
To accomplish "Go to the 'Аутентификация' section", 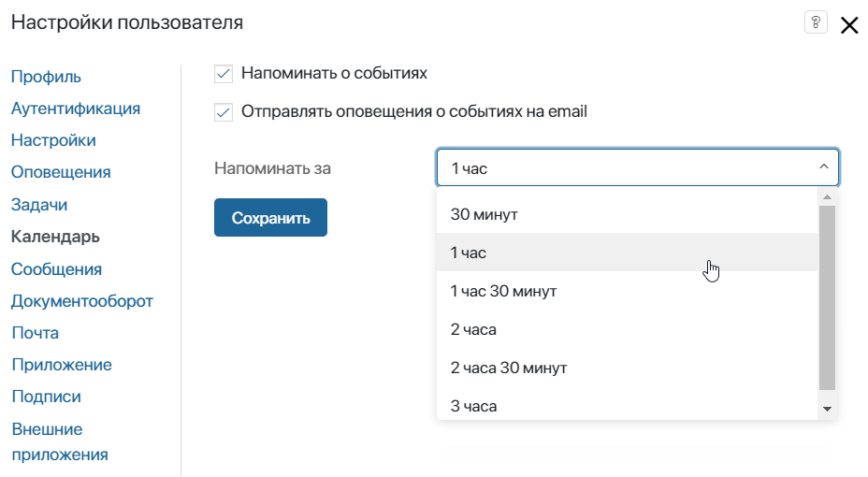I will coord(75,108).
